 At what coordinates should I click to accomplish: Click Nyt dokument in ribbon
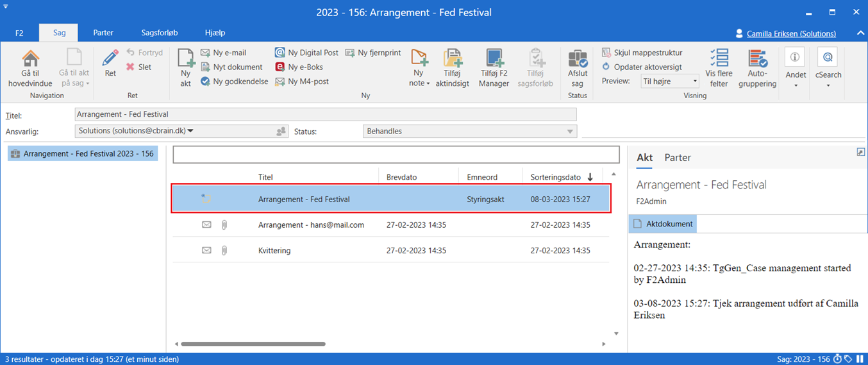pyautogui.click(x=231, y=67)
